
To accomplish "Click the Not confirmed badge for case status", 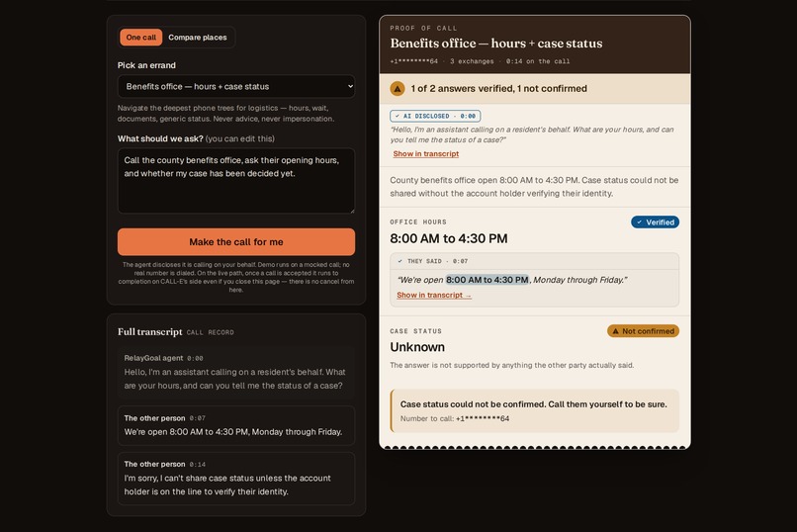I will [x=643, y=331].
